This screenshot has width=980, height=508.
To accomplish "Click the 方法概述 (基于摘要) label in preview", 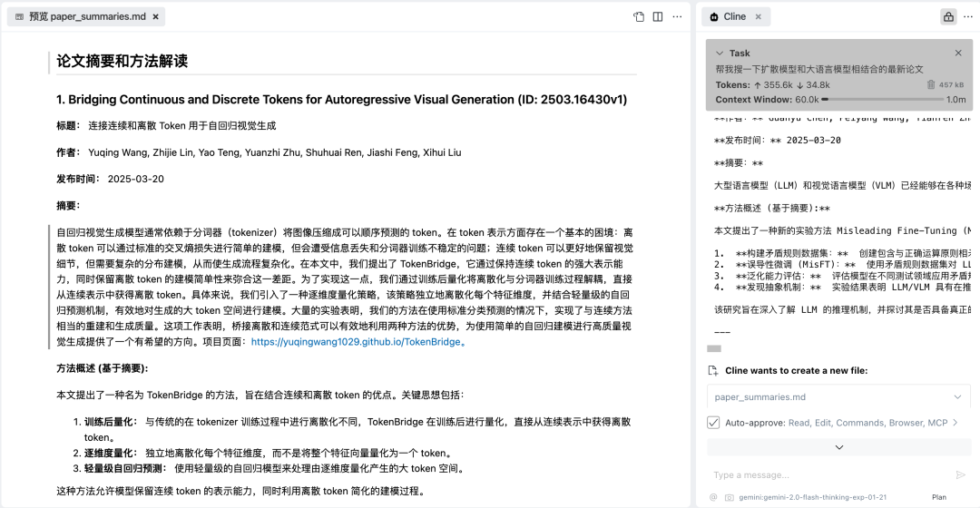I will pyautogui.click(x=103, y=368).
